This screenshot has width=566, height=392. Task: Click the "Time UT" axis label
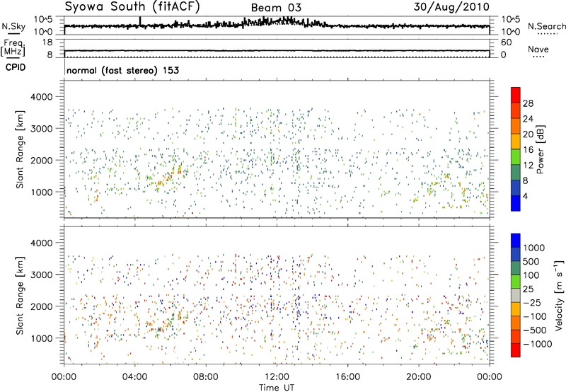point(277,388)
